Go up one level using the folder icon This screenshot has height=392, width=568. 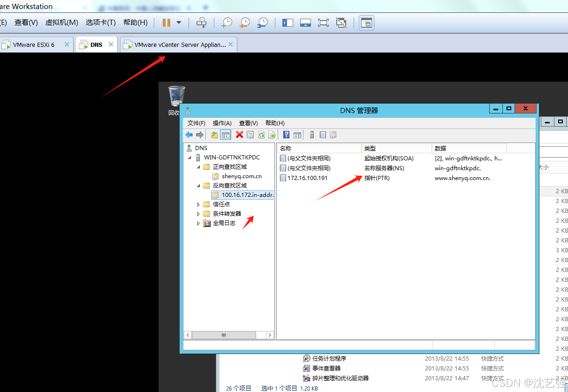point(214,135)
